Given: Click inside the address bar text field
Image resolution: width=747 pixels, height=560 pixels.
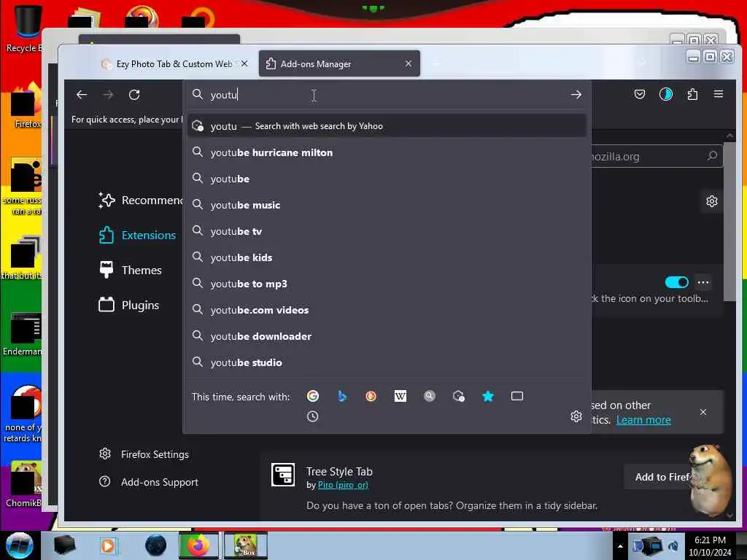Looking at the screenshot, I should click(x=386, y=94).
